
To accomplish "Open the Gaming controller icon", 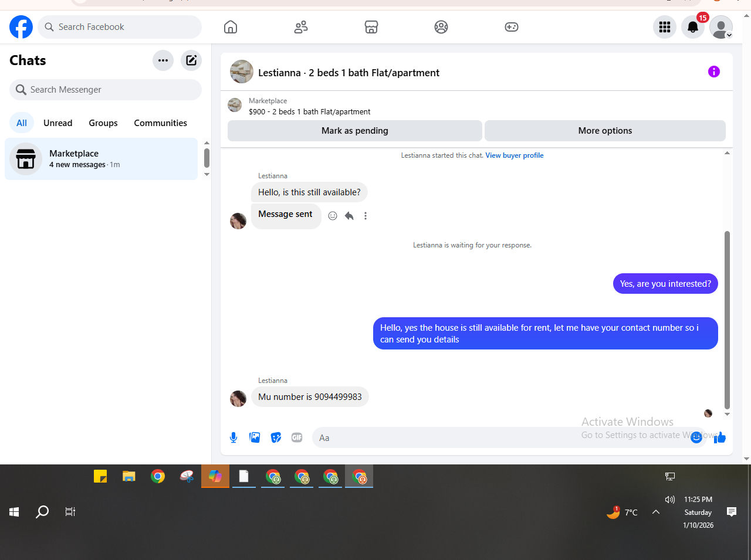I will pos(512,27).
